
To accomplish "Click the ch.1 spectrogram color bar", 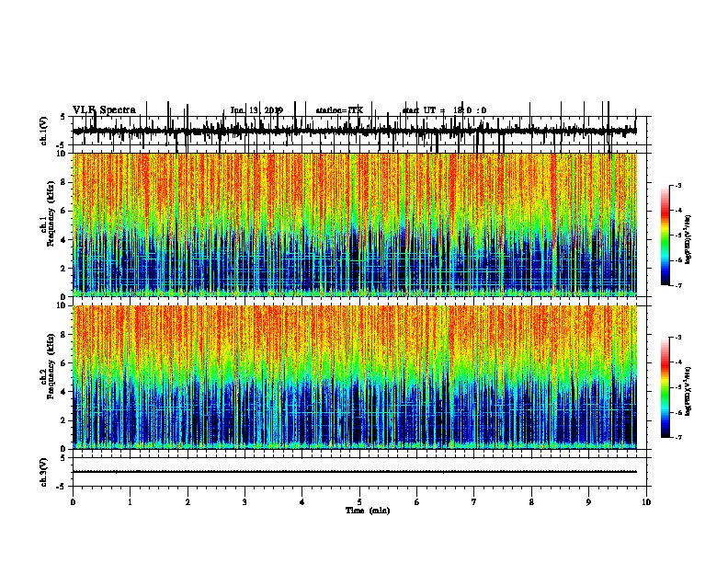I will (665, 236).
